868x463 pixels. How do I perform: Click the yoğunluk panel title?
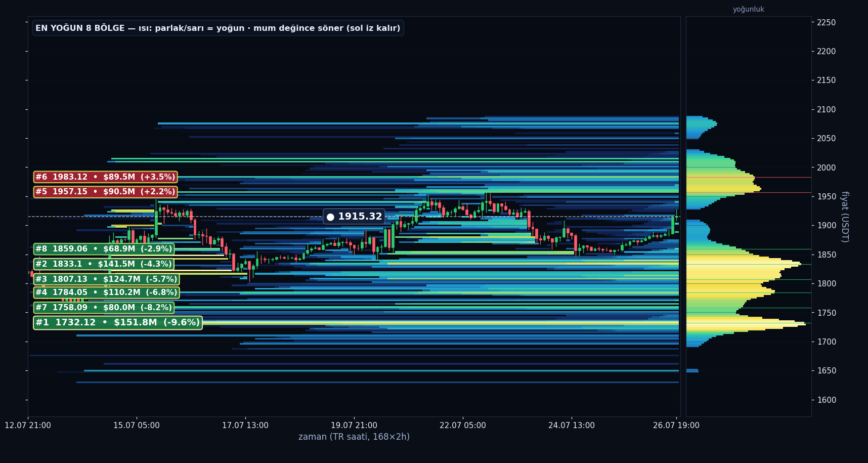749,9
